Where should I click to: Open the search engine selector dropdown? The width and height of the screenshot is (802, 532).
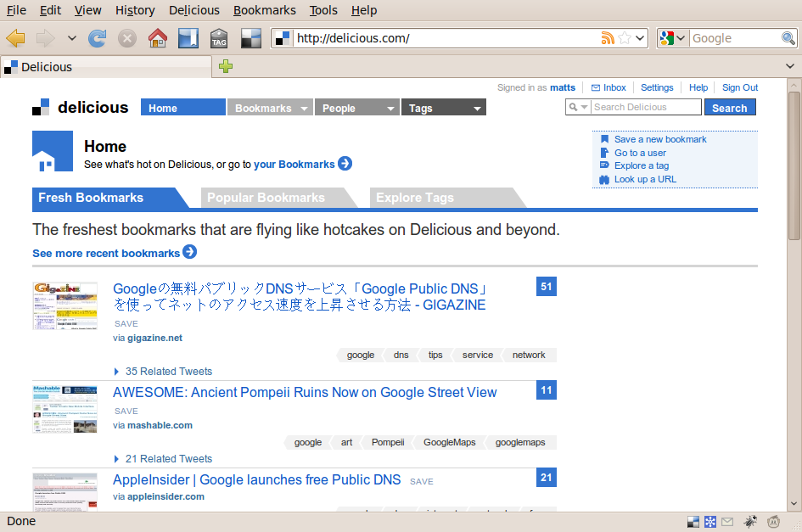681,38
